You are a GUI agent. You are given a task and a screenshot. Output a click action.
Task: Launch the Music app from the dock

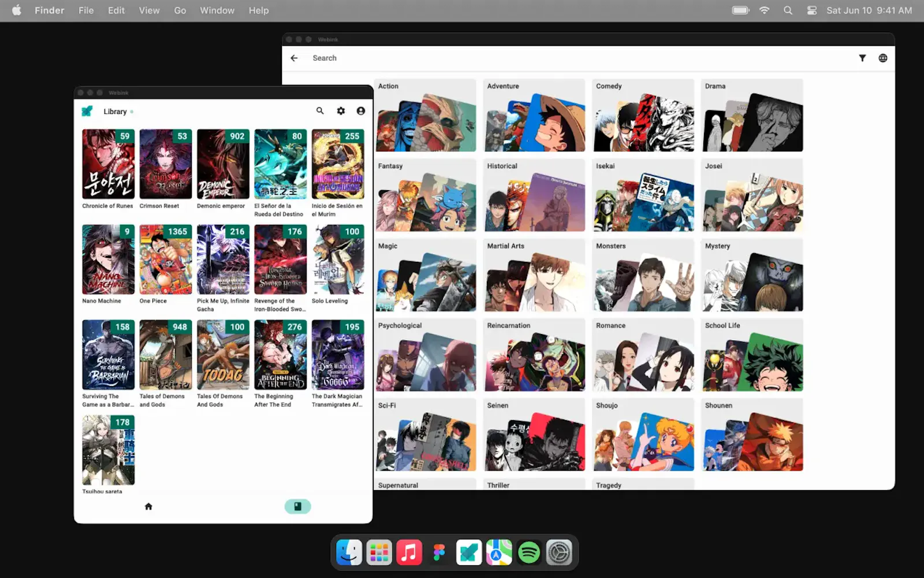click(409, 553)
